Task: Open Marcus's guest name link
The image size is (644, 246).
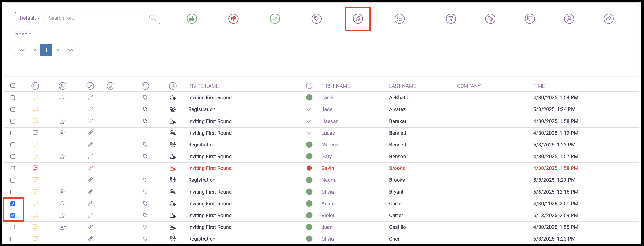Action: tap(330, 145)
